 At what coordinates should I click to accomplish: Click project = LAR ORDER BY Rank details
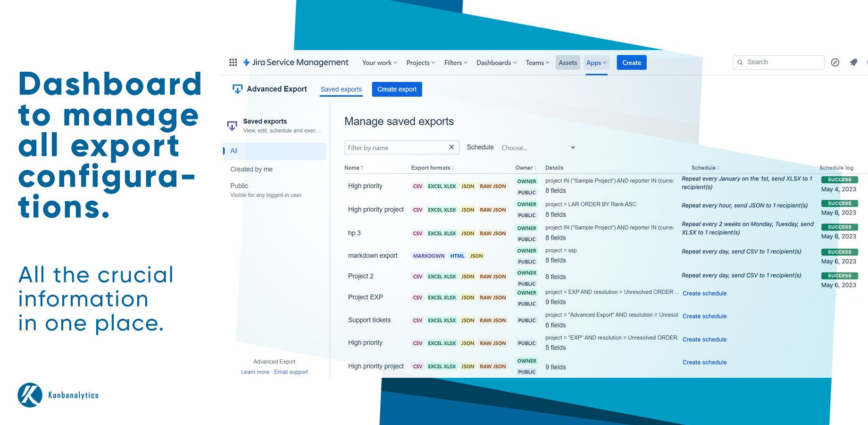click(x=591, y=204)
